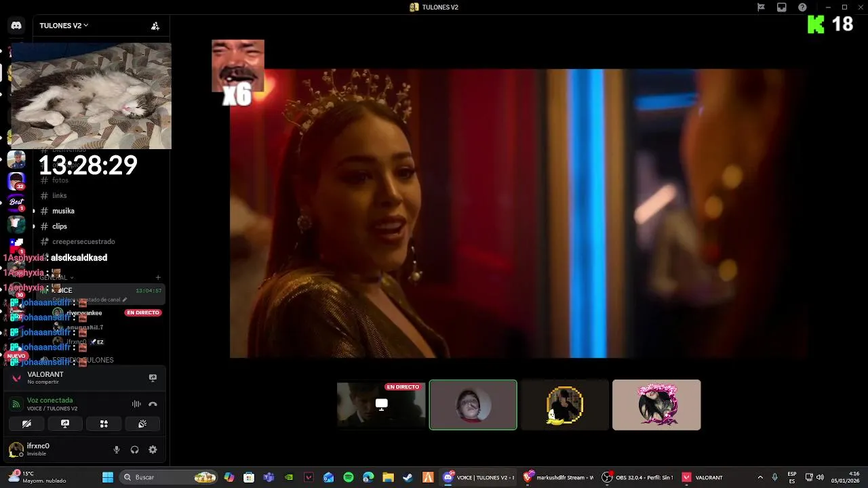Select the EN DIRECTO stream thumbnail
The height and width of the screenshot is (488, 868).
(x=381, y=405)
